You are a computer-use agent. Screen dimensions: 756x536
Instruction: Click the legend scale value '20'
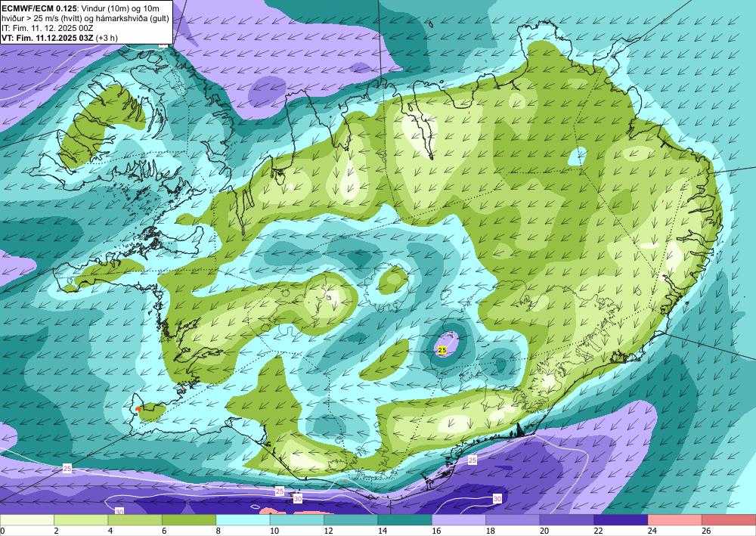[545, 531]
